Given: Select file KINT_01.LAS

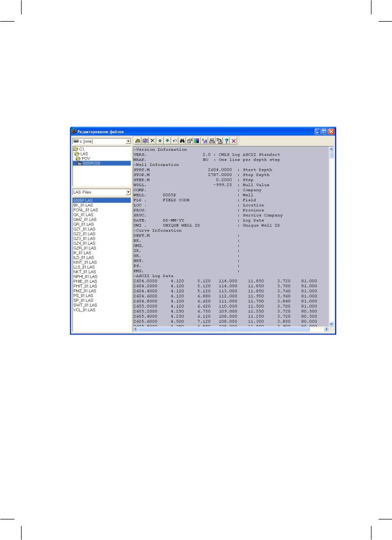Looking at the screenshot, I should 85,262.
